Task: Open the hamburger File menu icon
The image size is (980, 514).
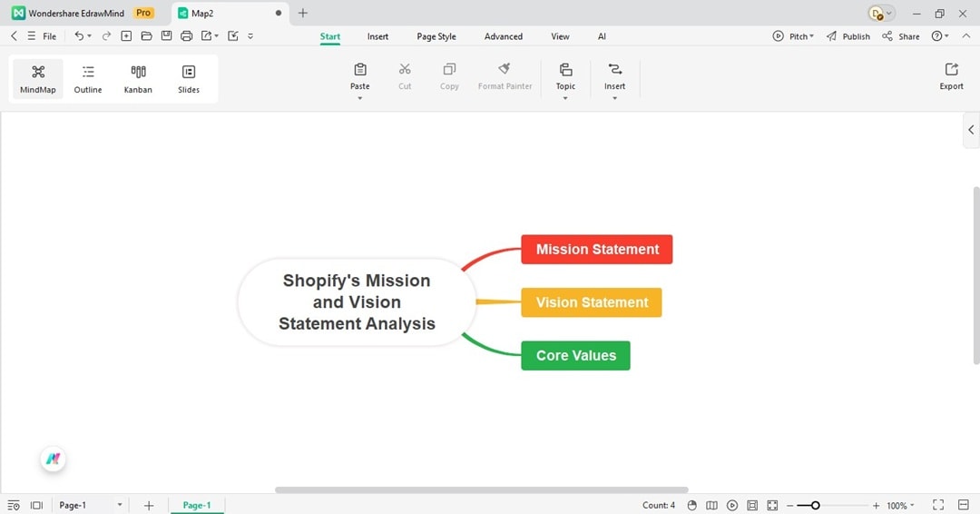Action: point(31,36)
